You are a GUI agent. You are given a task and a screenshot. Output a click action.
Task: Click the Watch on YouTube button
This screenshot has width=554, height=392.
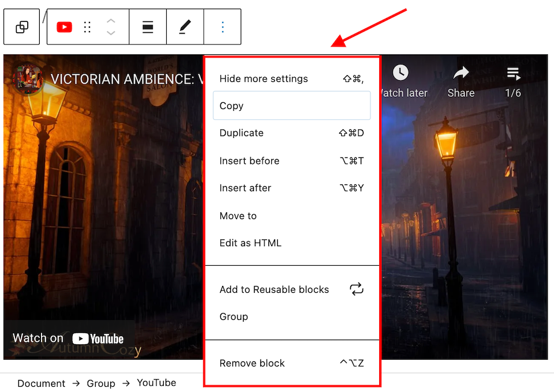point(69,338)
